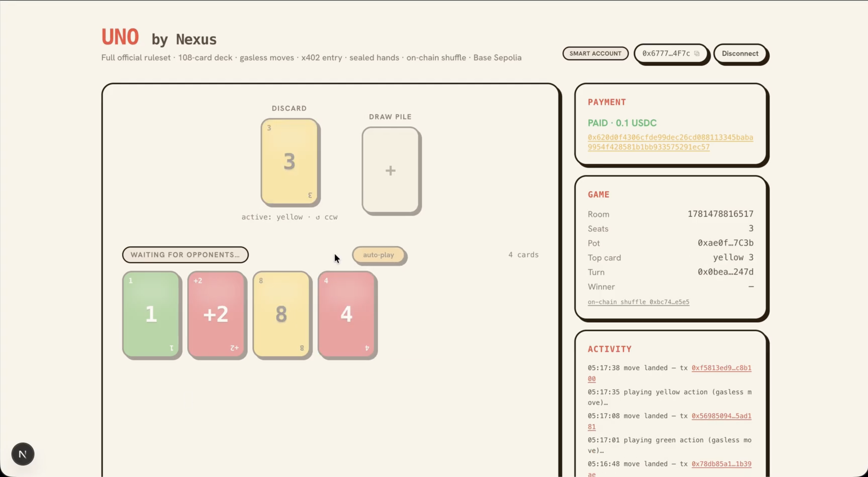Click the PAYMENT panel heading
This screenshot has width=868, height=477.
tap(607, 102)
